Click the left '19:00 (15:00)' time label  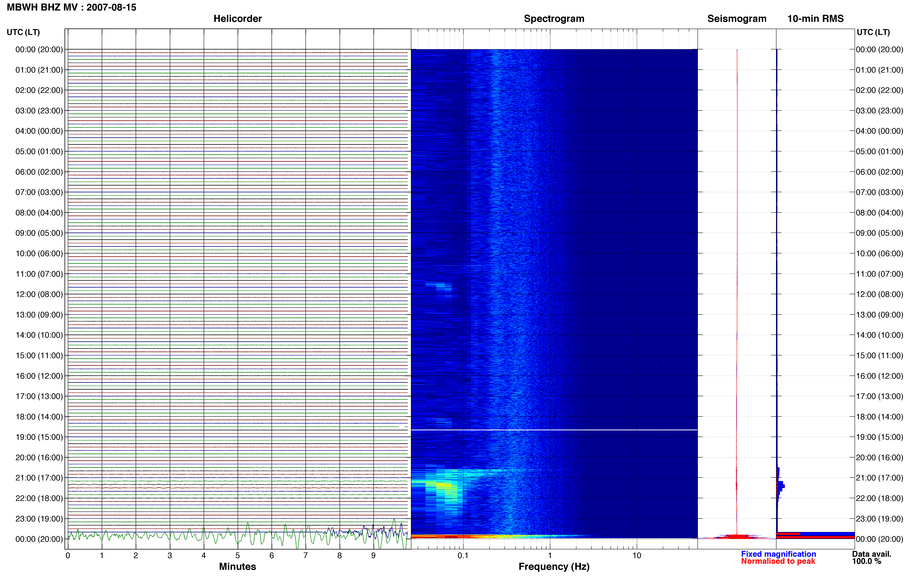point(39,437)
